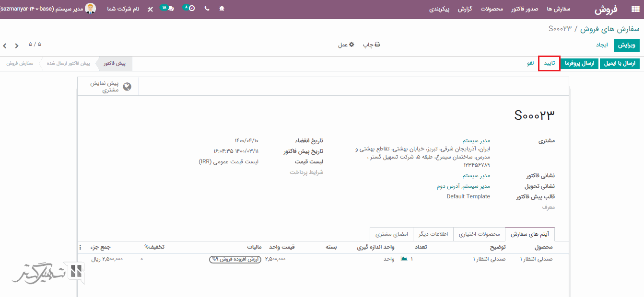This screenshot has height=297, width=644.
Task: Click the S00023 order number heading
Action: click(534, 115)
